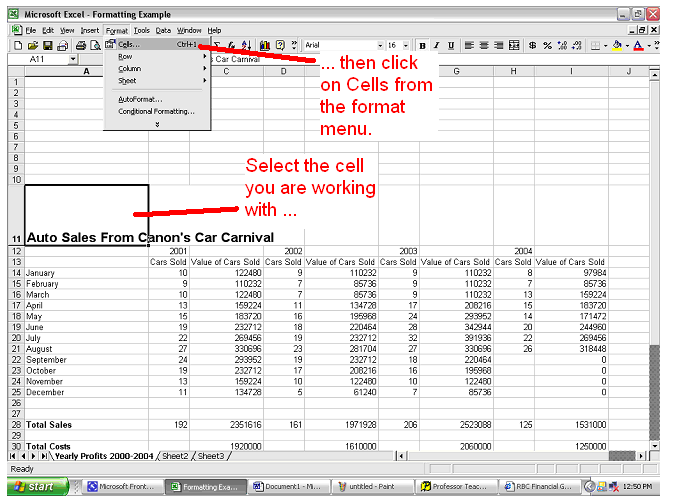Open the Arial font name dropdown
The image size is (677, 503).
pos(380,45)
